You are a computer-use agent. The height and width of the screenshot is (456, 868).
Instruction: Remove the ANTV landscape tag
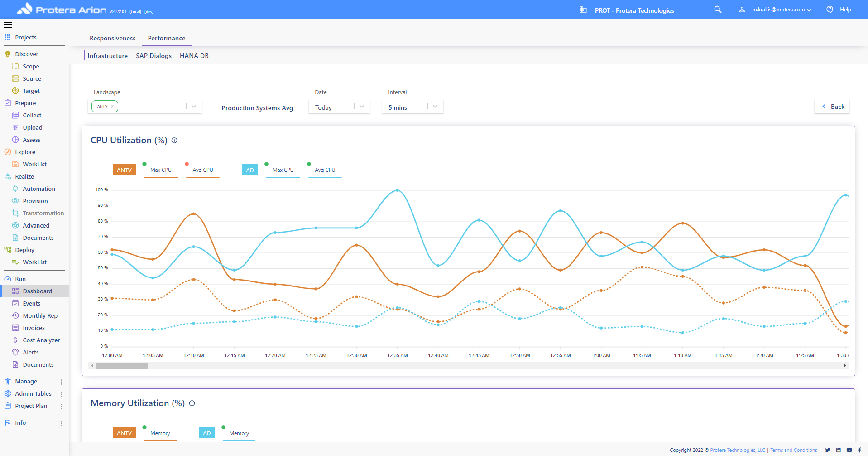[113, 107]
